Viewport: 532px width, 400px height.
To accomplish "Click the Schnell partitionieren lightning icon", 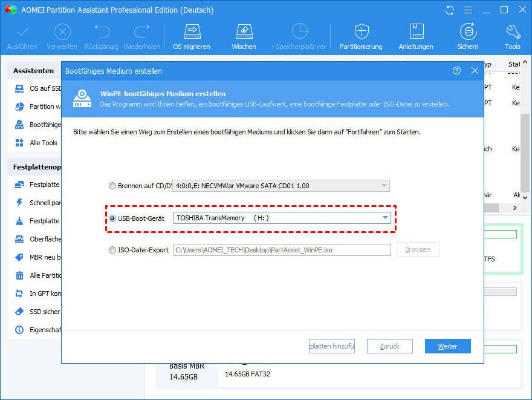I will pos(20,203).
